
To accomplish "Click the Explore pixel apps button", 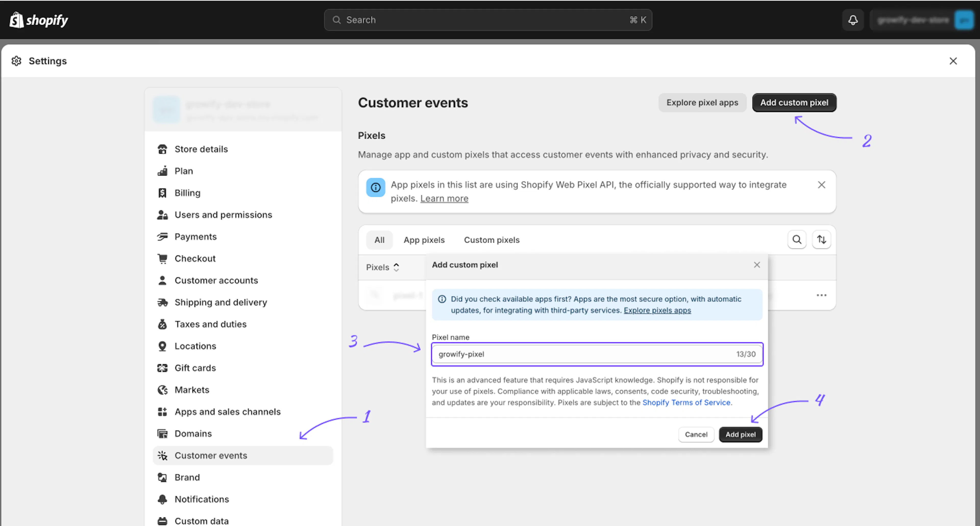I will [702, 103].
